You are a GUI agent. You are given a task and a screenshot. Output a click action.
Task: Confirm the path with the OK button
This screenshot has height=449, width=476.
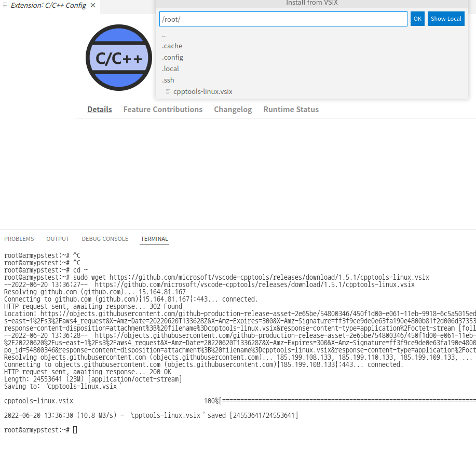point(417,19)
